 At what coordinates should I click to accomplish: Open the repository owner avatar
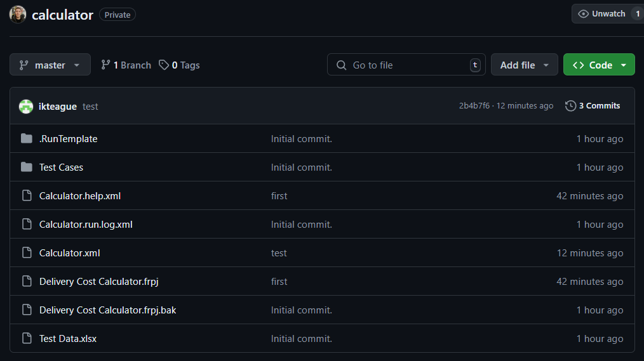(x=18, y=15)
